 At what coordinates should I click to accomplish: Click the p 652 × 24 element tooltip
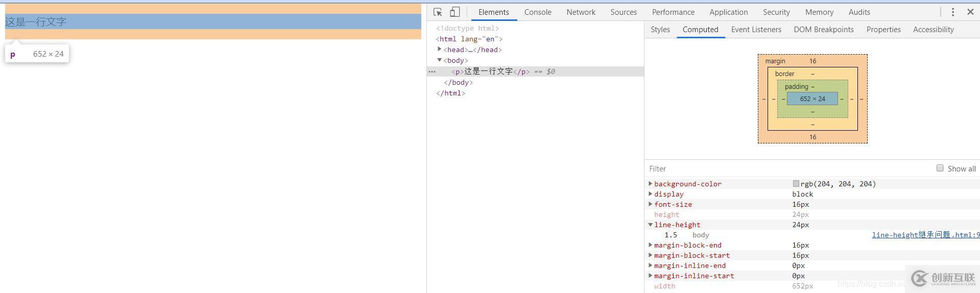pos(37,54)
